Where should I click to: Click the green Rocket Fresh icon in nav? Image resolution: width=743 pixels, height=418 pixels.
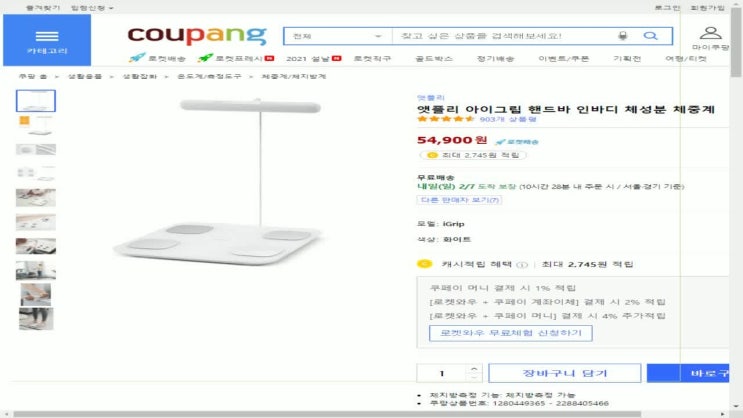(205, 58)
